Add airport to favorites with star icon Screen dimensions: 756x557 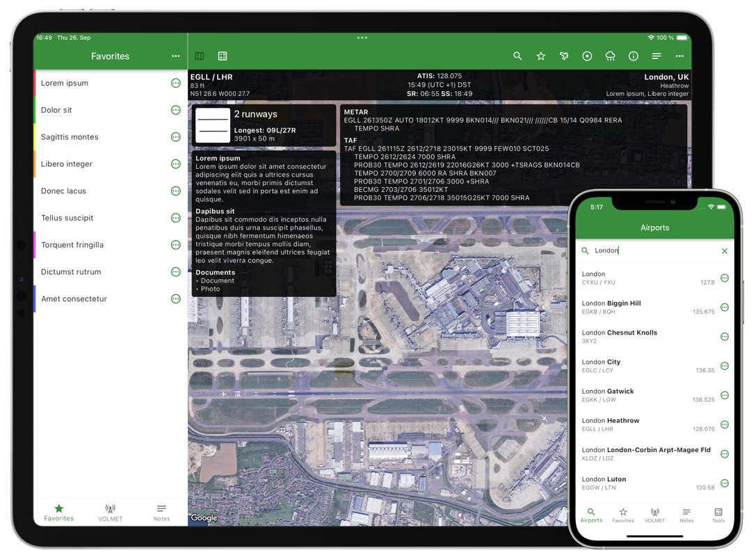click(x=541, y=56)
